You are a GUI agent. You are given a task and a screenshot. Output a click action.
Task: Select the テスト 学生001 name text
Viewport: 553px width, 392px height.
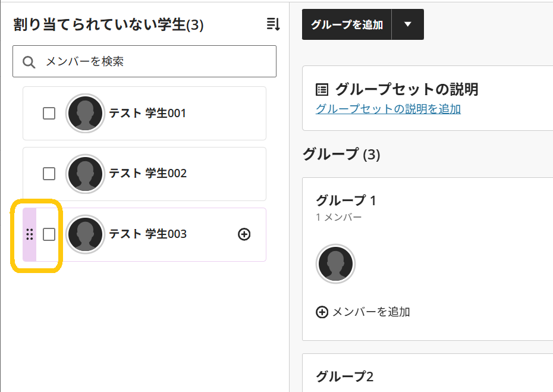(x=147, y=113)
